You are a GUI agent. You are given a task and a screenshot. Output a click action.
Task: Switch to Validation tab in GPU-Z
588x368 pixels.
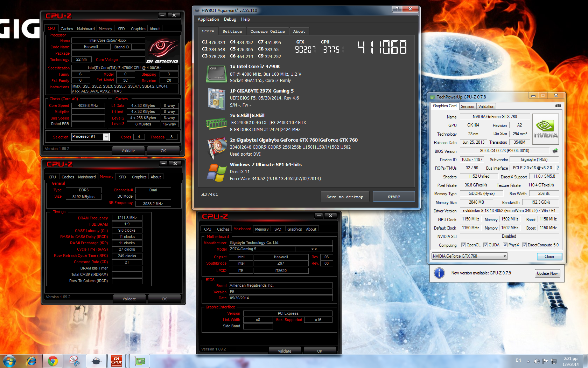pos(486,107)
